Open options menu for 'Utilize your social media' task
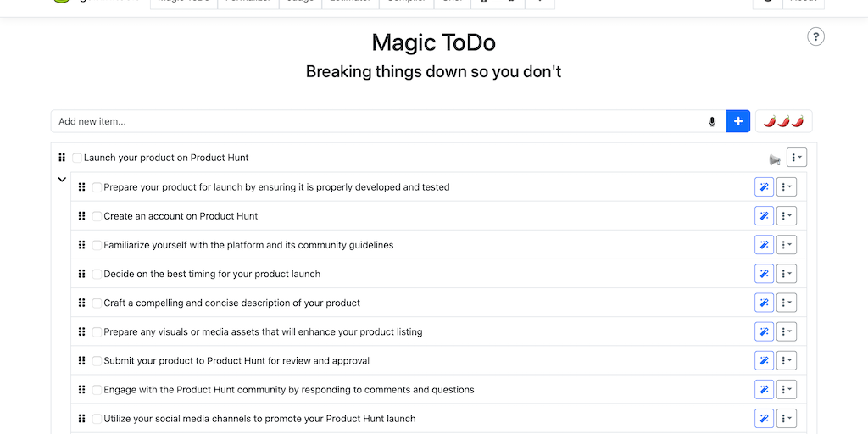This screenshot has height=434, width=868. [786, 418]
